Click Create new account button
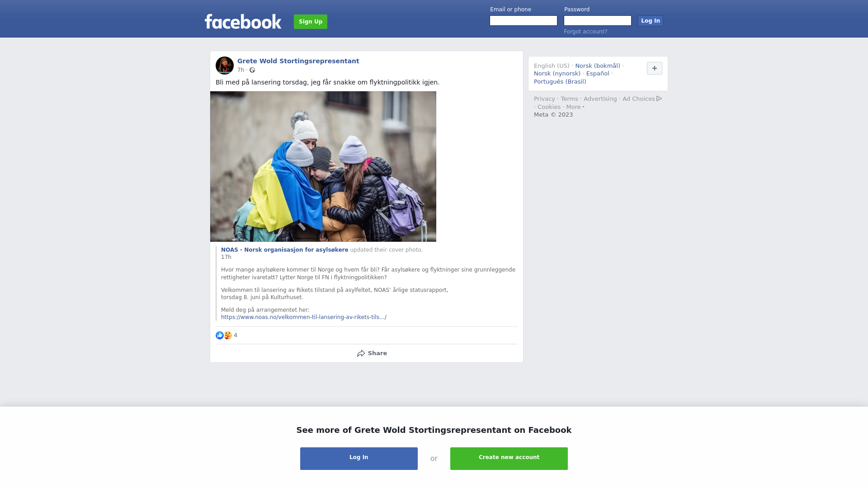 point(509,459)
